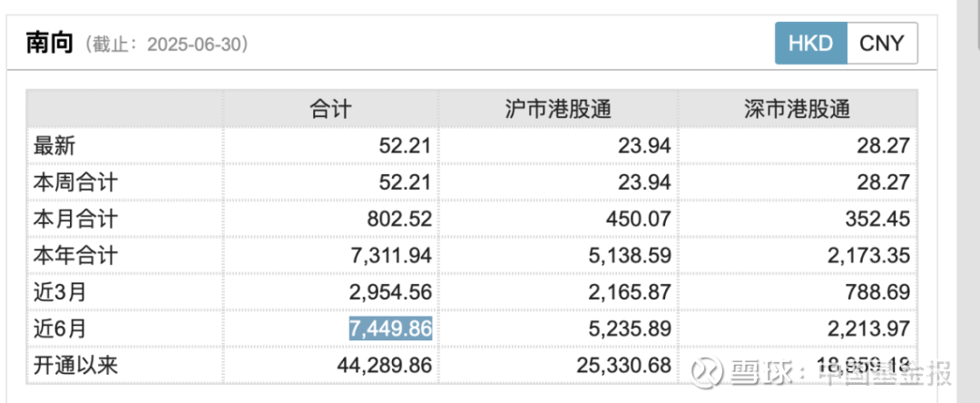
Task: Click the 802.52 monthly total cell
Action: [405, 220]
